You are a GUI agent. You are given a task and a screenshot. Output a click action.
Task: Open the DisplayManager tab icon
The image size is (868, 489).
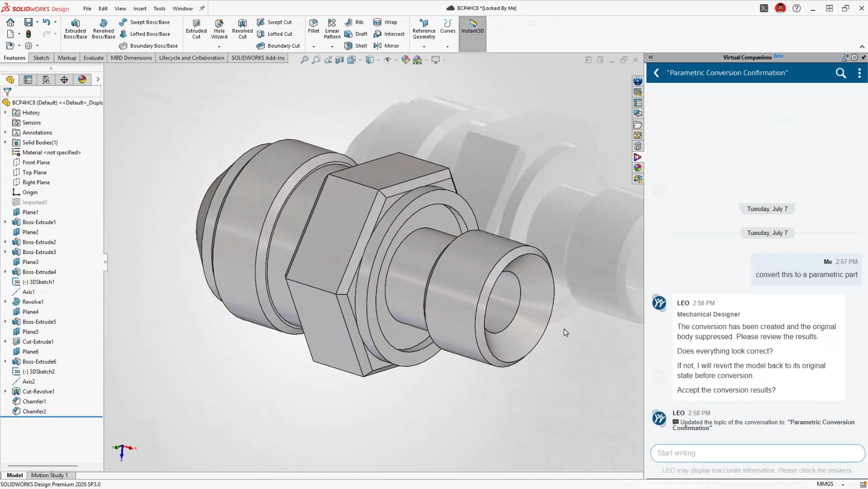click(x=82, y=80)
